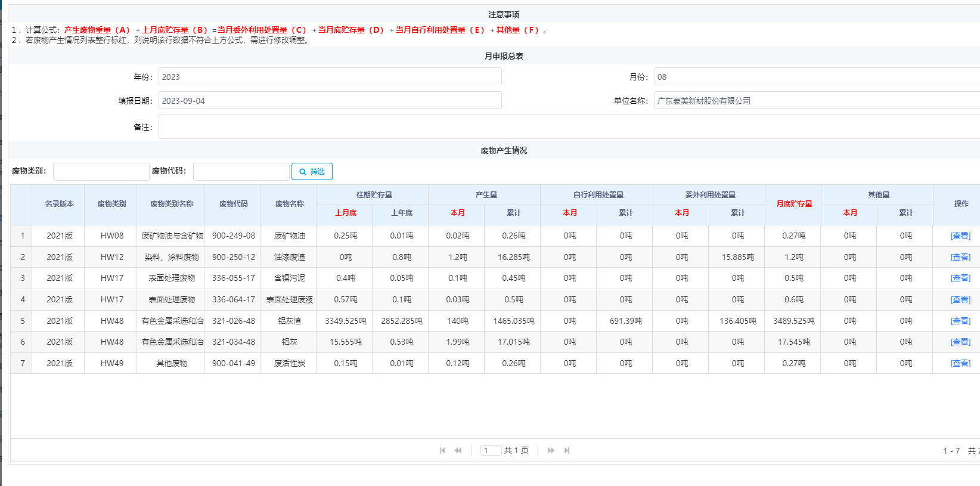Open 查看 link for 油漆废渣 row
This screenshot has height=486, width=980.
pyautogui.click(x=960, y=258)
